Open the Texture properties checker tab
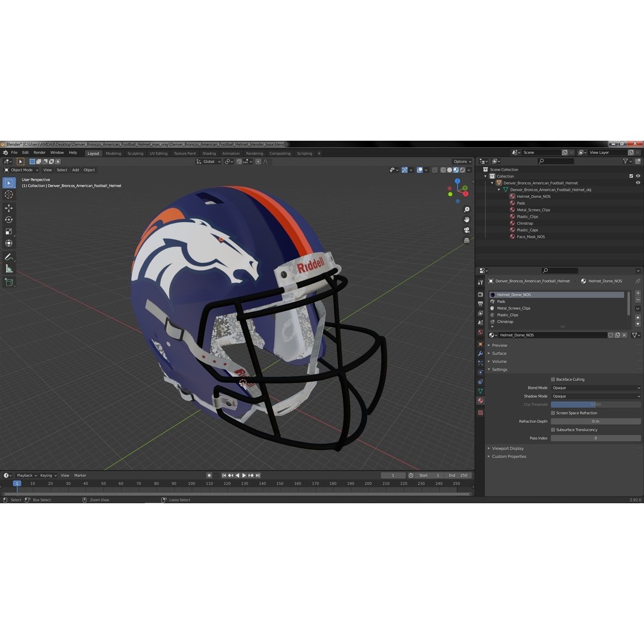This screenshot has height=644, width=644. pyautogui.click(x=481, y=413)
